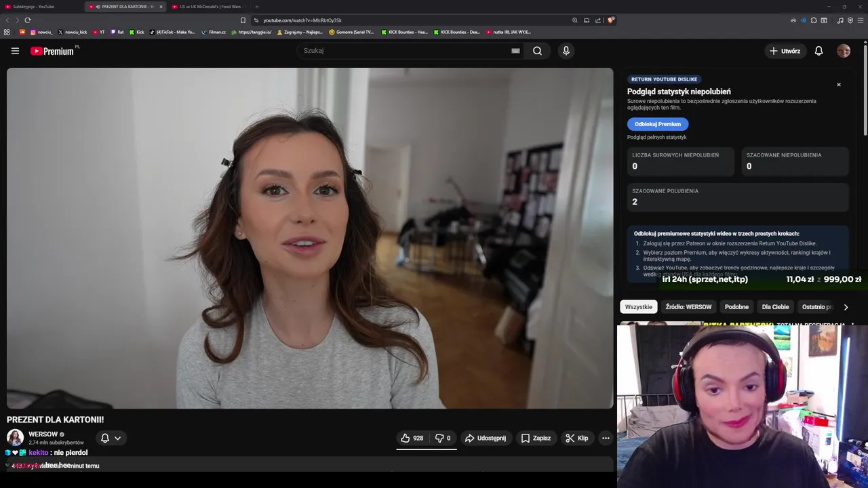
Task: Open the three-dot more actions menu
Action: (606, 438)
